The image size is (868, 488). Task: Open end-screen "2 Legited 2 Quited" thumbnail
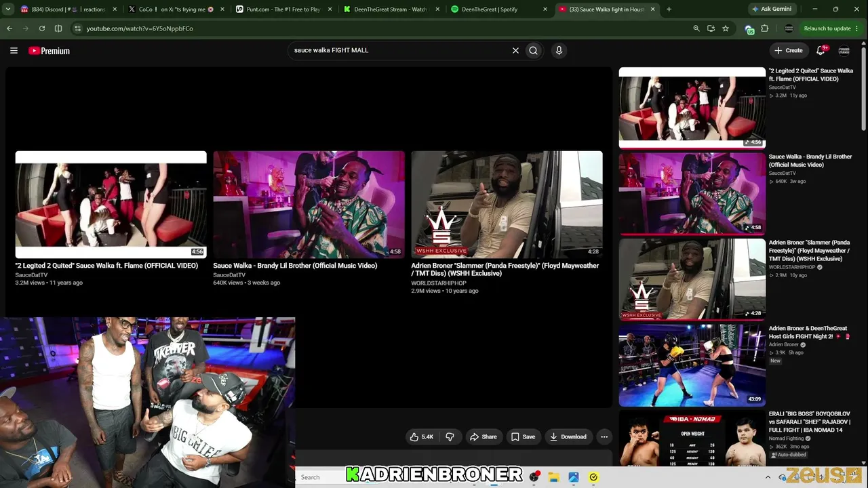pyautogui.click(x=111, y=205)
